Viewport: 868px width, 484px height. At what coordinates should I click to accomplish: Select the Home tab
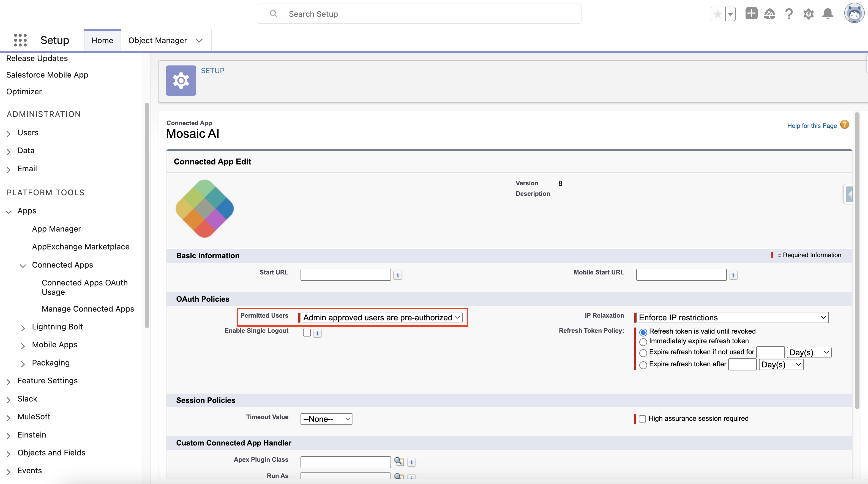click(102, 40)
